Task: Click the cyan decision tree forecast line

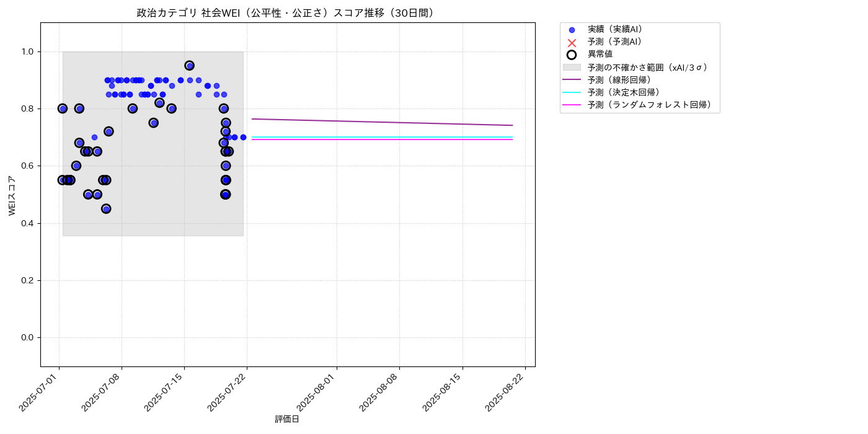Action: [x=382, y=137]
